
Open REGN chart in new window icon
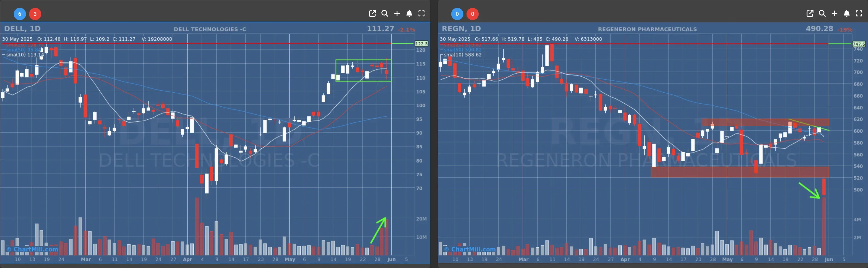pyautogui.click(x=810, y=13)
